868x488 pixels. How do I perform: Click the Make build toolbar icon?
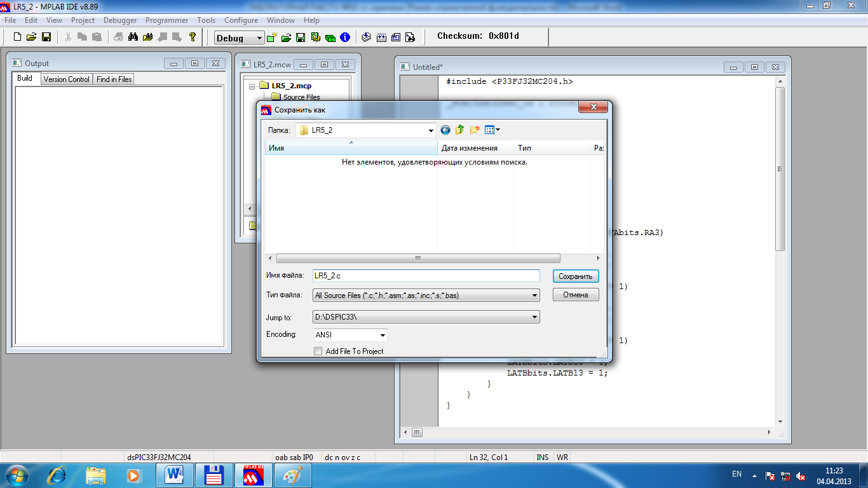pyautogui.click(x=367, y=37)
